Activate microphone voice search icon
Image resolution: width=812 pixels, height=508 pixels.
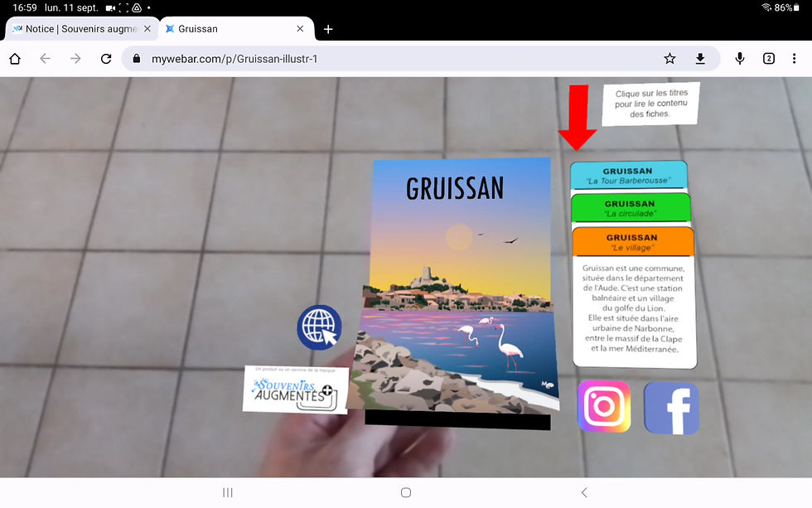739,59
